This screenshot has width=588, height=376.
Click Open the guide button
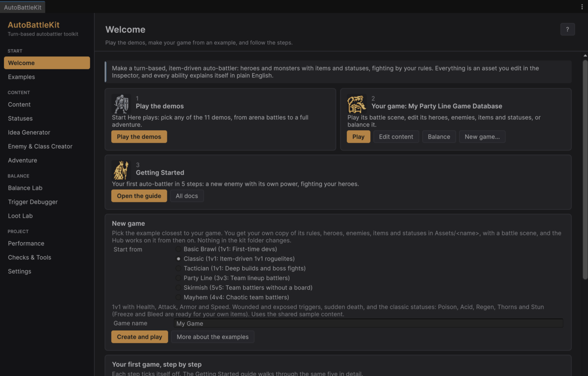[x=139, y=196]
